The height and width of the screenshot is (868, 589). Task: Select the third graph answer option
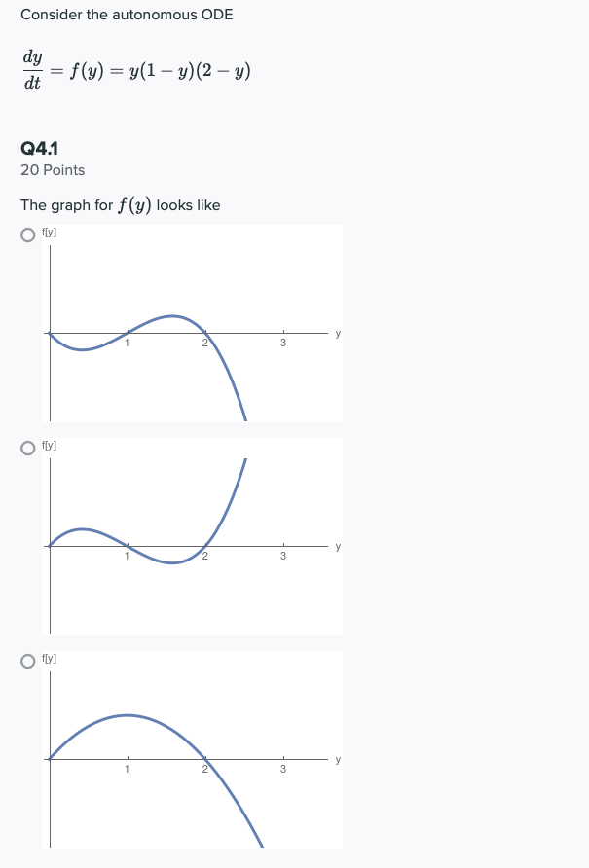click(26, 662)
